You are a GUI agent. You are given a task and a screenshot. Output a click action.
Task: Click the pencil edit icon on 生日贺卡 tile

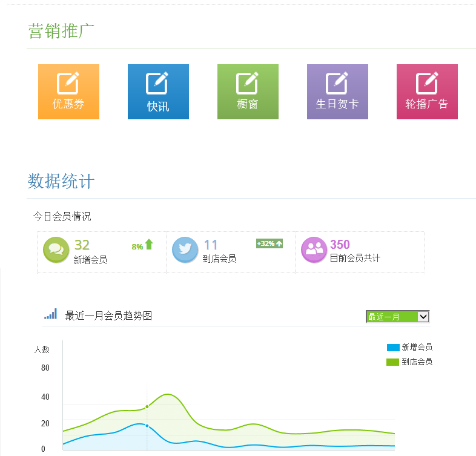337,83
